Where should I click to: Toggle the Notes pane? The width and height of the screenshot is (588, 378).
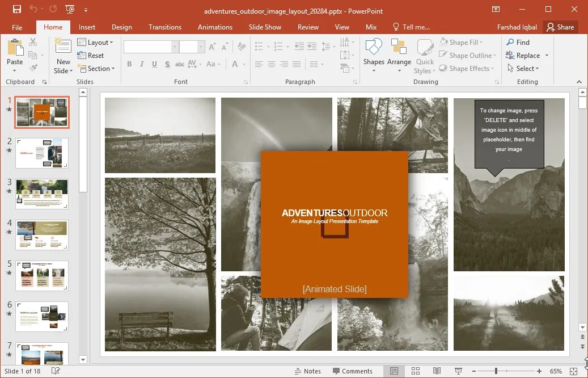[x=307, y=371]
